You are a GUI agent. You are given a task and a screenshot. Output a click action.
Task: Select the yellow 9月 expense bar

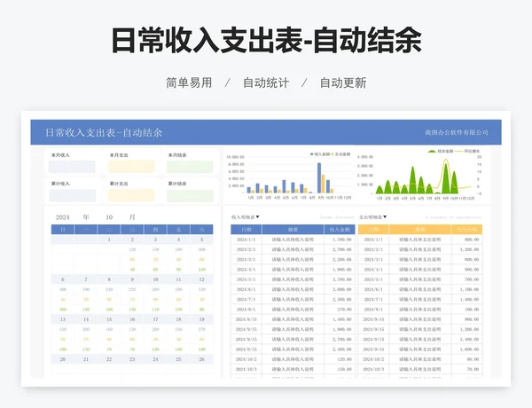click(323, 184)
